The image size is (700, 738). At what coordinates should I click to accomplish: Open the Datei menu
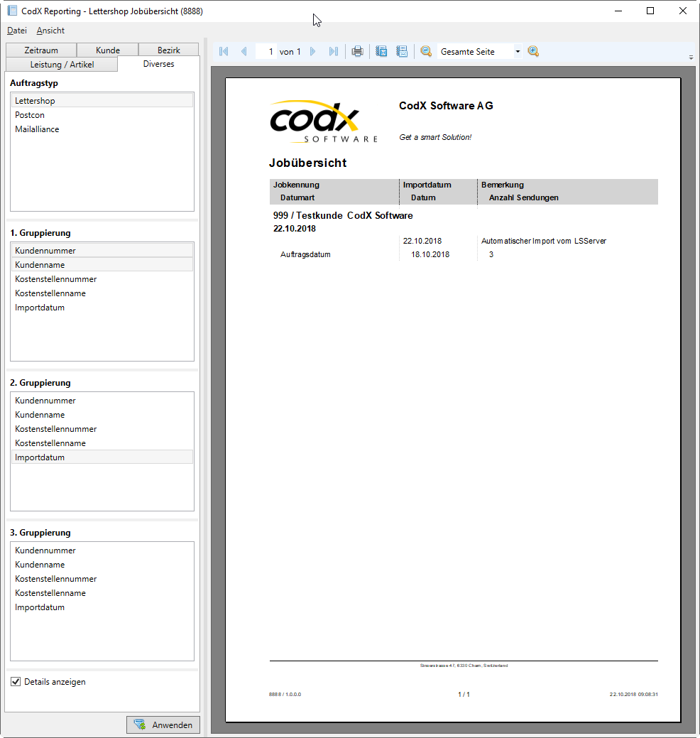pyautogui.click(x=17, y=31)
